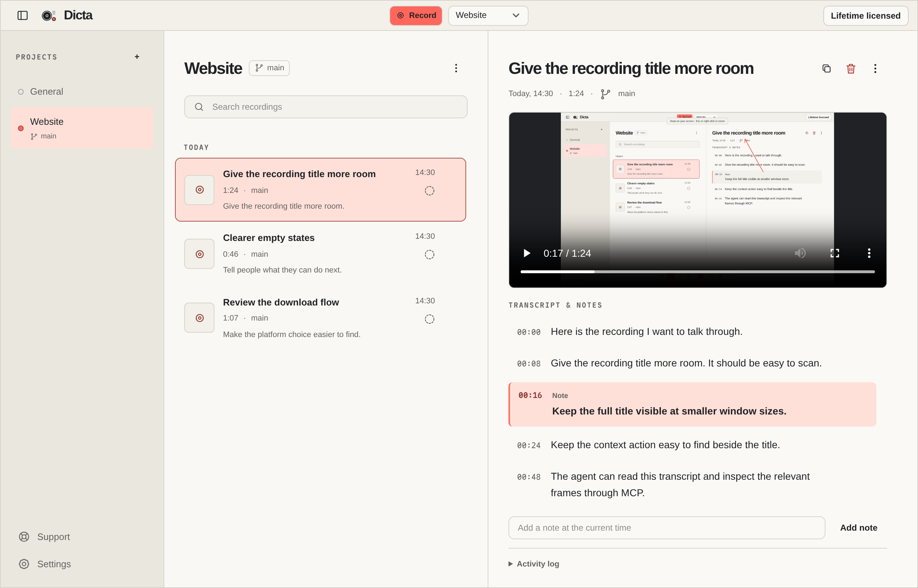Open the recording detail more-options menu
Image resolution: width=918 pixels, height=588 pixels.
[875, 68]
